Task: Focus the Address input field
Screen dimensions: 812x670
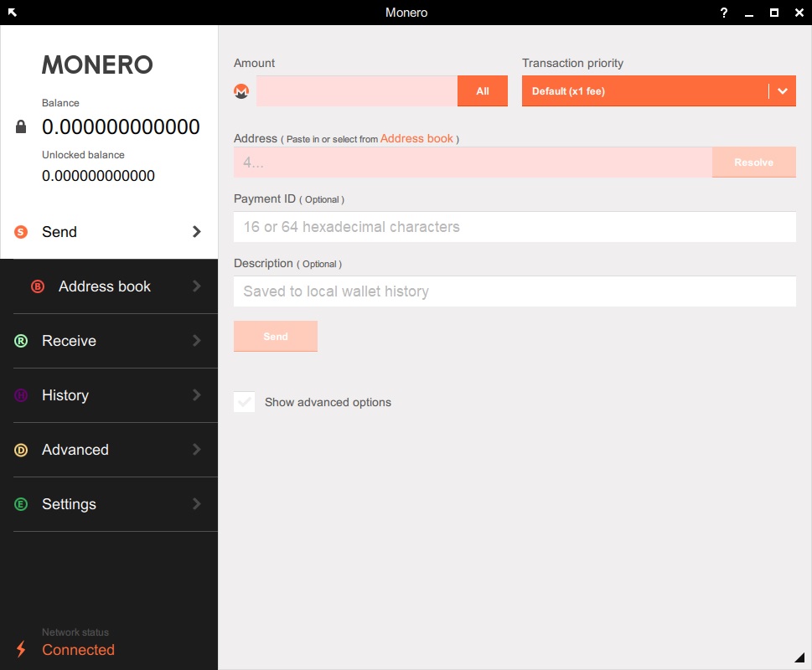Action: pyautogui.click(x=473, y=162)
